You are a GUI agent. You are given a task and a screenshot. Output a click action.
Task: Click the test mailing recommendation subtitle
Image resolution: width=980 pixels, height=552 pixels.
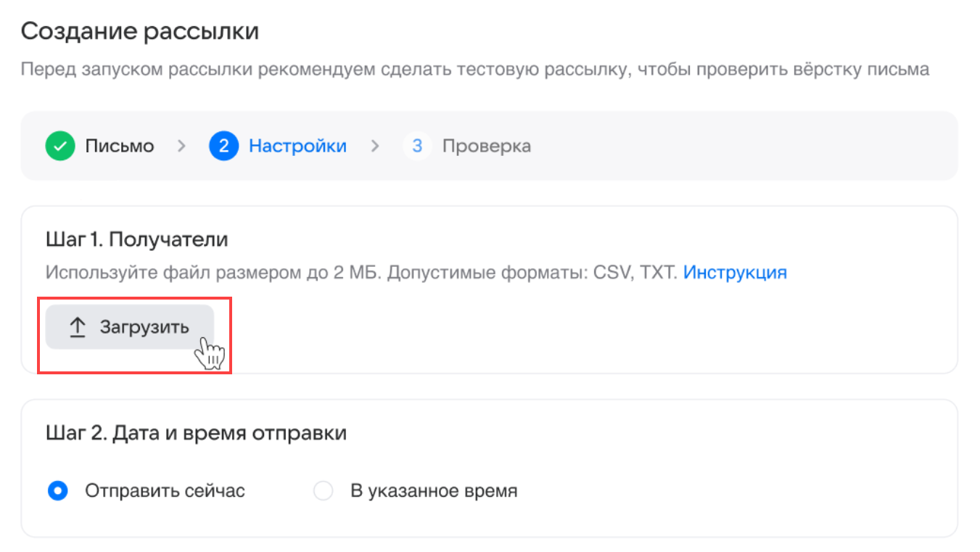[x=474, y=70]
